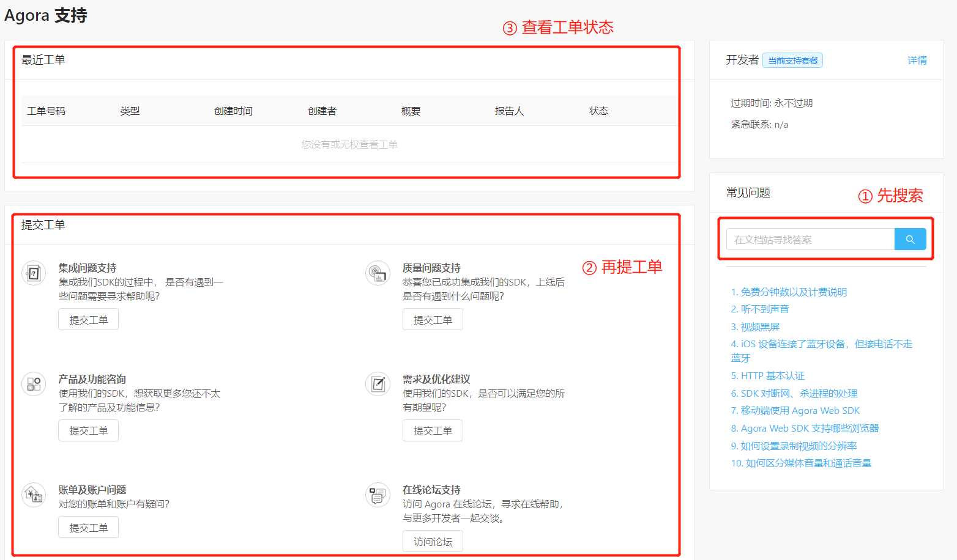Click the 状态 column header

point(598,111)
